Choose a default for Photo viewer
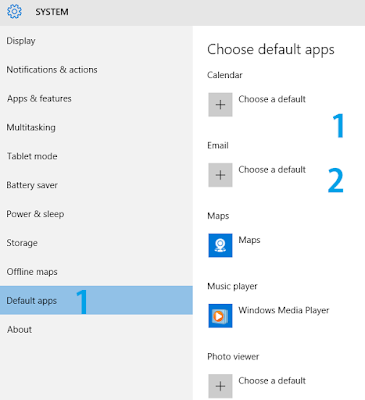365x400 pixels. pos(272,381)
